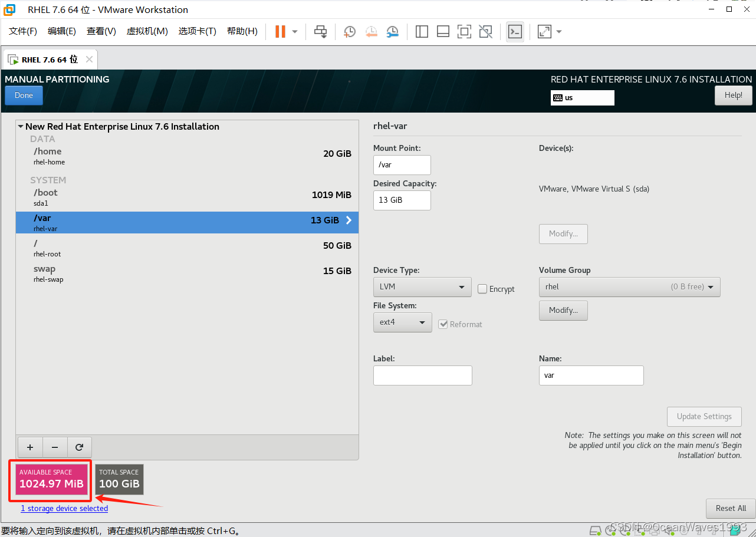The image size is (756, 537).
Task: Open the File System ext4 dropdown
Action: click(x=402, y=322)
